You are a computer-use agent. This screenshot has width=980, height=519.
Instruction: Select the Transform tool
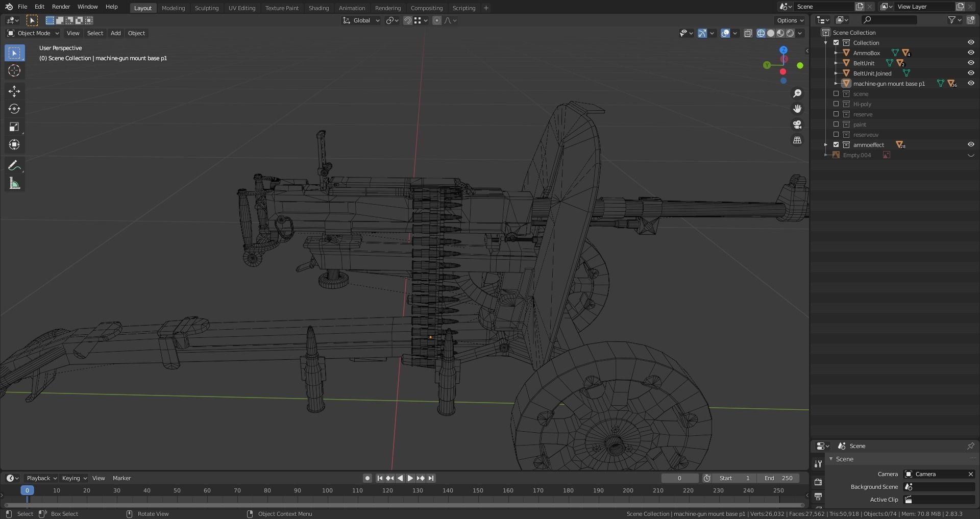click(x=14, y=144)
